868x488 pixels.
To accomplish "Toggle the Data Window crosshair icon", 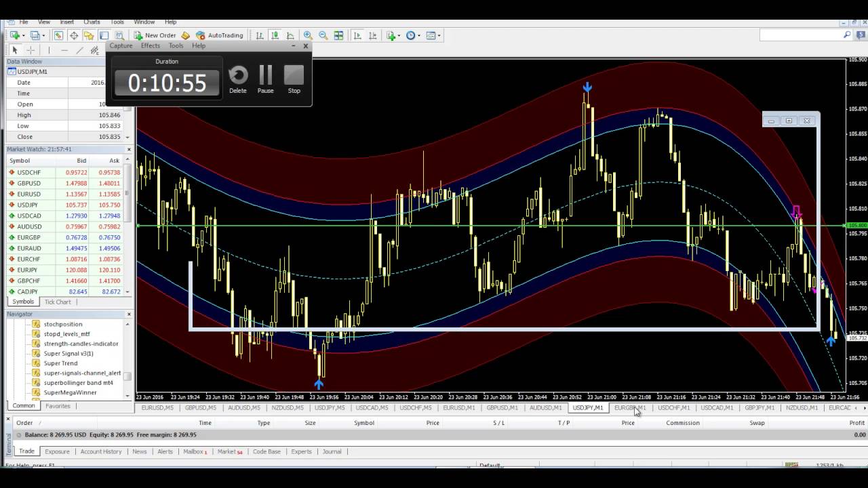I will (x=73, y=35).
